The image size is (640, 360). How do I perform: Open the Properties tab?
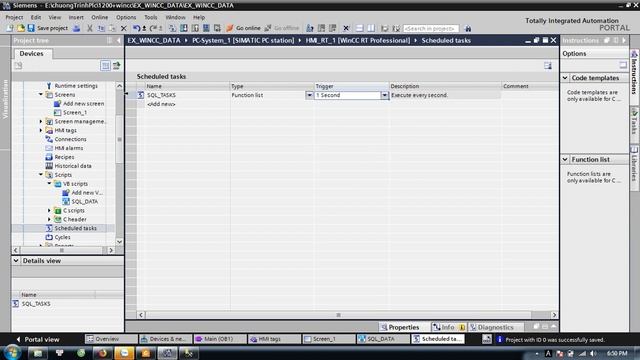click(400, 327)
